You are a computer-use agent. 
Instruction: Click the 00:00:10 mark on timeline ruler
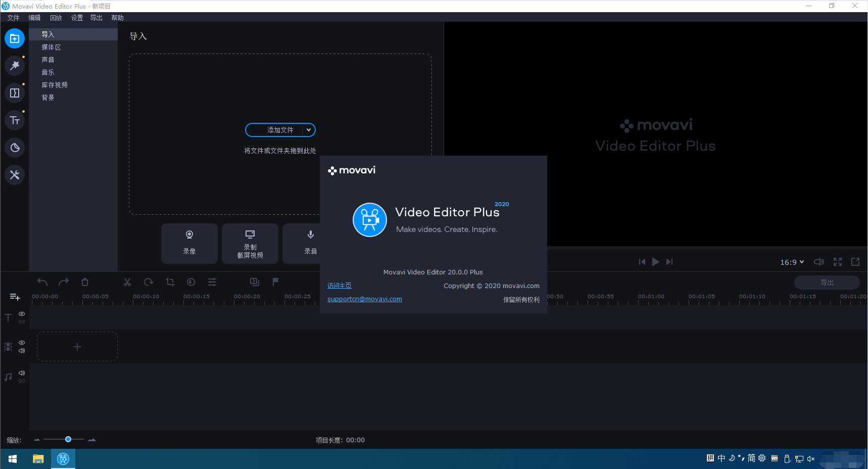pos(146,297)
